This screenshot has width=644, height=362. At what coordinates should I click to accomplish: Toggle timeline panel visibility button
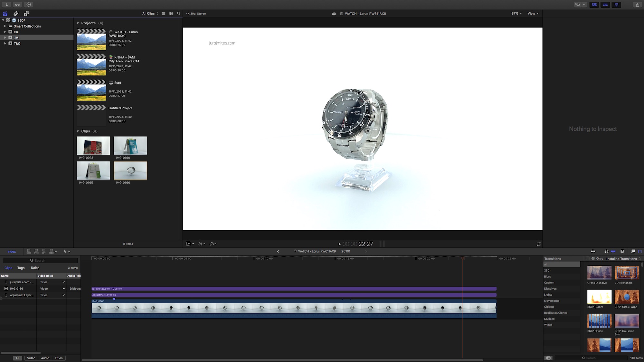pos(605,5)
